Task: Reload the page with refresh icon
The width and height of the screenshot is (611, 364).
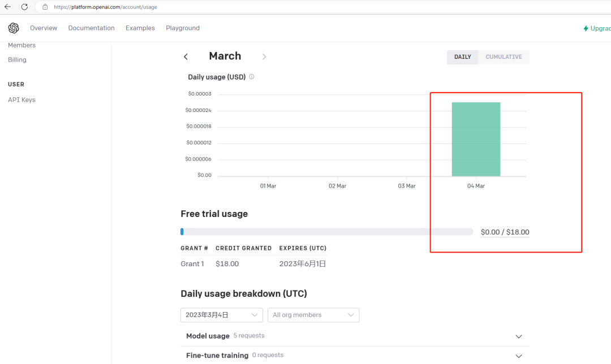Action: (x=24, y=7)
